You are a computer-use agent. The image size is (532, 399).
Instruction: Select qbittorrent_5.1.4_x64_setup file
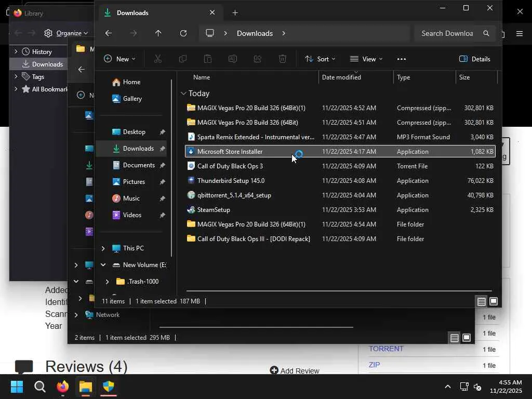340,195
